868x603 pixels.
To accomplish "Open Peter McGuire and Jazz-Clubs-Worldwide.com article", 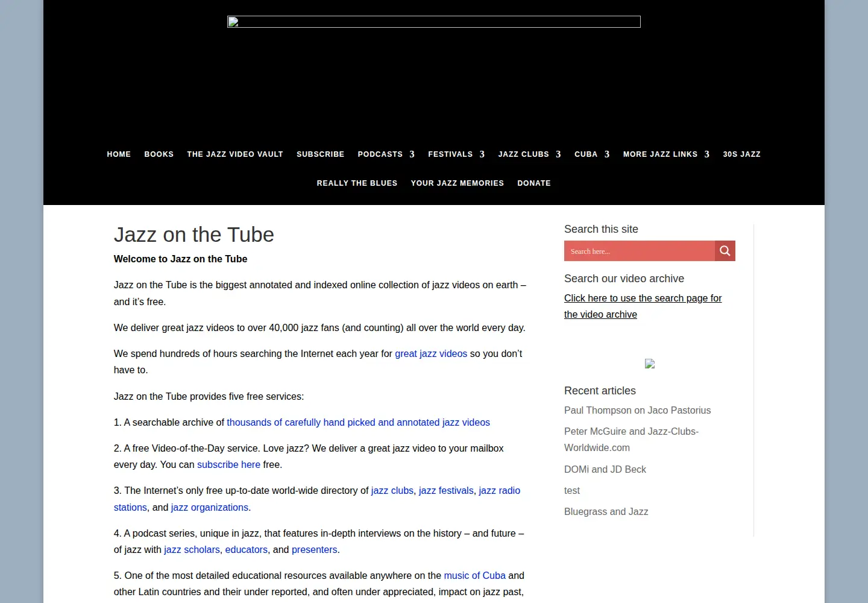I will tap(631, 440).
